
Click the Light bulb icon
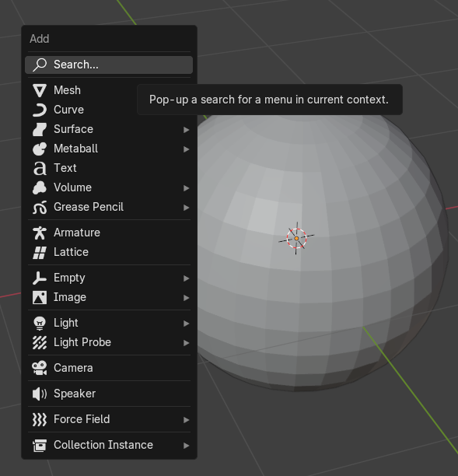(x=40, y=323)
